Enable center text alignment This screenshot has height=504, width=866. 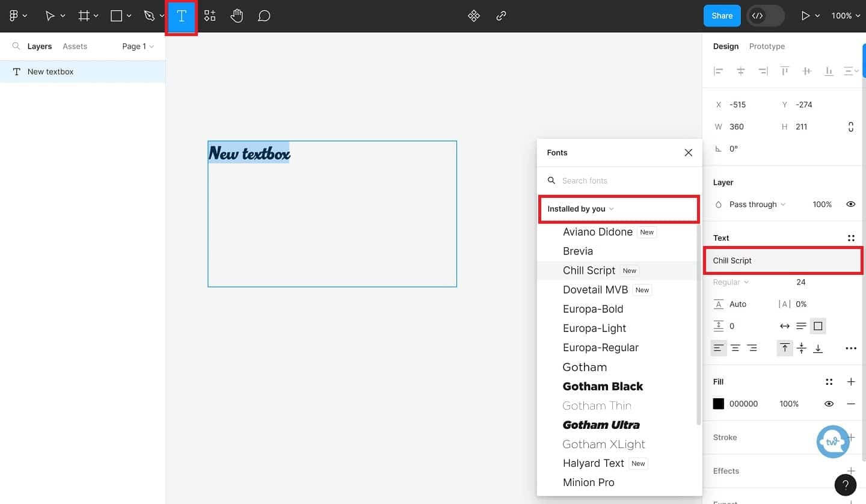click(x=735, y=348)
